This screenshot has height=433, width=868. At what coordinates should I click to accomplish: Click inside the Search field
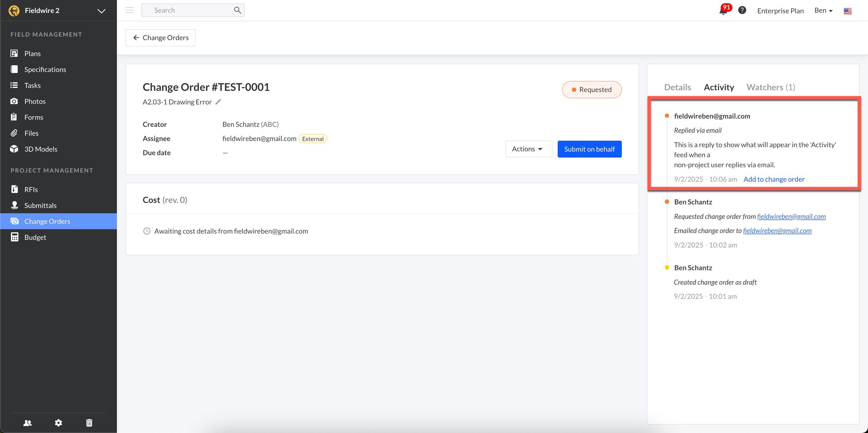tap(185, 10)
